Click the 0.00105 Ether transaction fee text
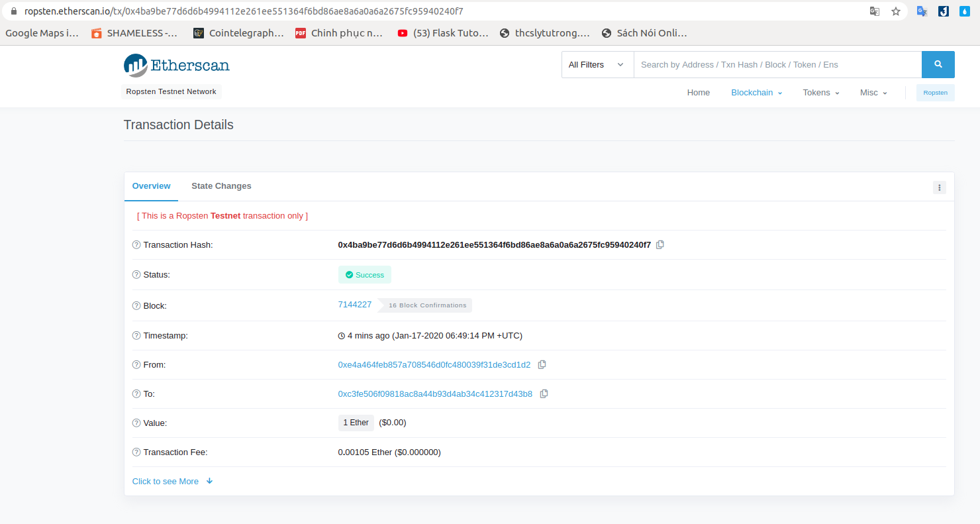Viewport: 980px width, 524px height. pos(389,452)
